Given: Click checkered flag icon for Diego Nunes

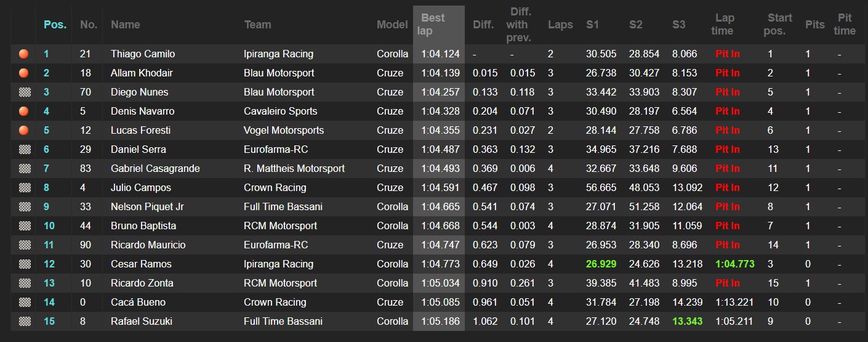Looking at the screenshot, I should (x=25, y=92).
